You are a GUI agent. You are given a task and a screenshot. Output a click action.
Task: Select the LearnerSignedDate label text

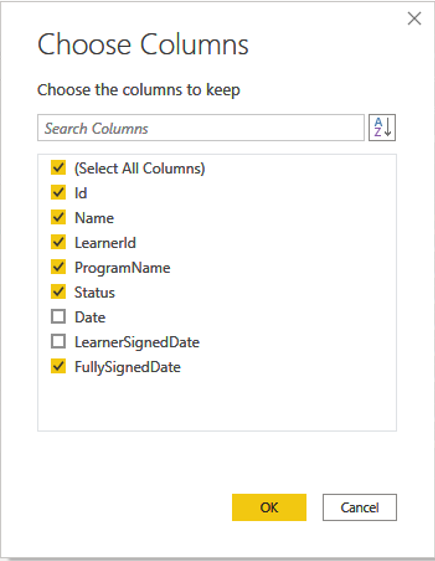[x=137, y=342]
